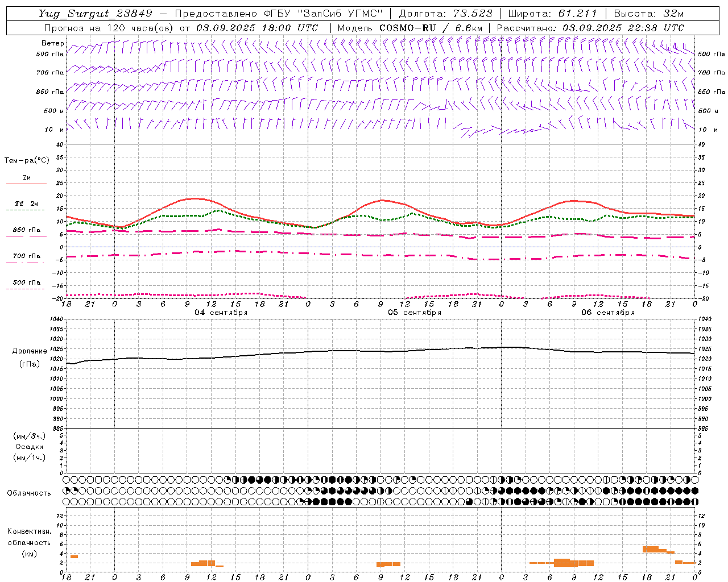The image size is (728, 582).
Task: Click the latitude value Широта: 61.211
Action: click(552, 14)
